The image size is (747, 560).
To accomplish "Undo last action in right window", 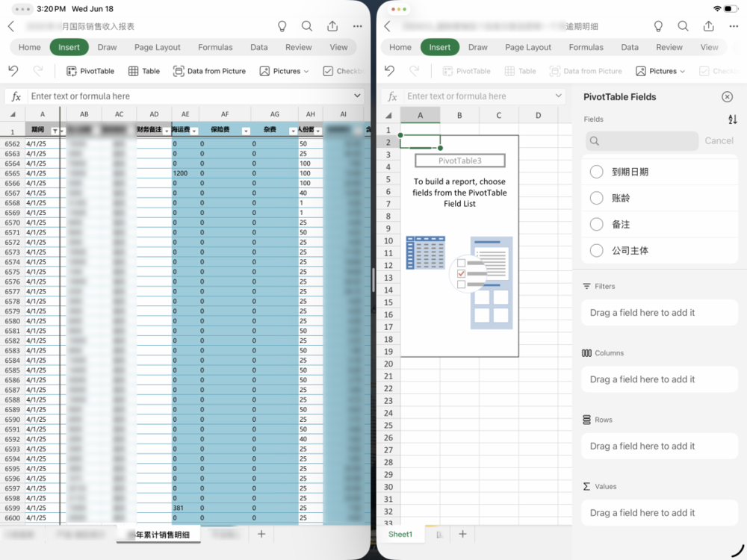I will 388,71.
